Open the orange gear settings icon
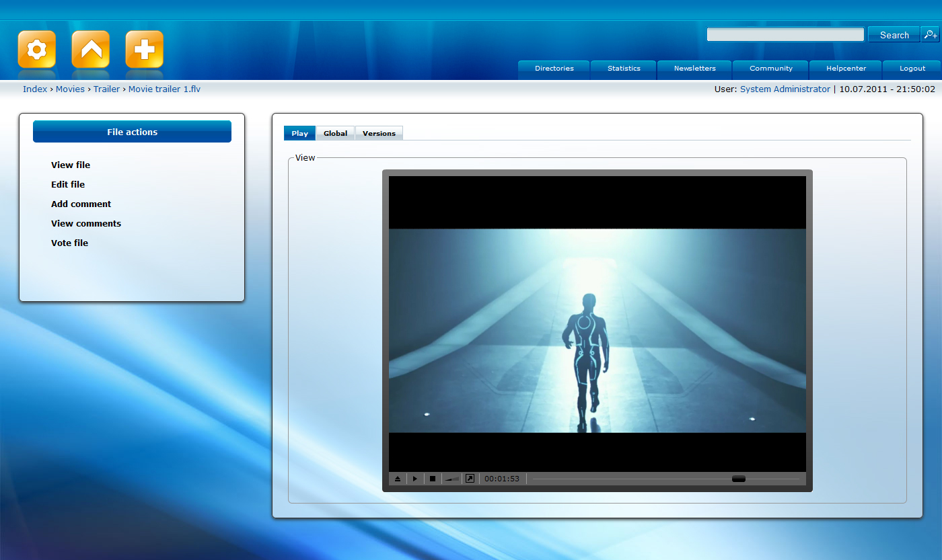This screenshot has height=560, width=942. coord(37,49)
